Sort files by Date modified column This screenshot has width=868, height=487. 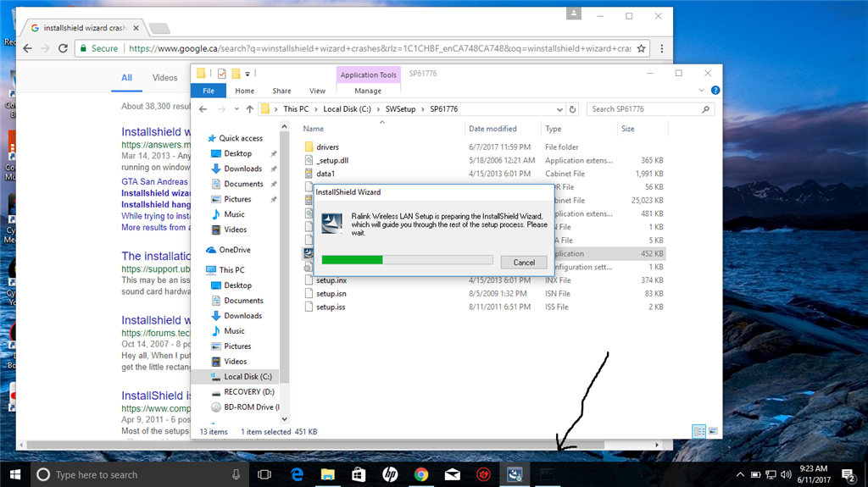492,129
